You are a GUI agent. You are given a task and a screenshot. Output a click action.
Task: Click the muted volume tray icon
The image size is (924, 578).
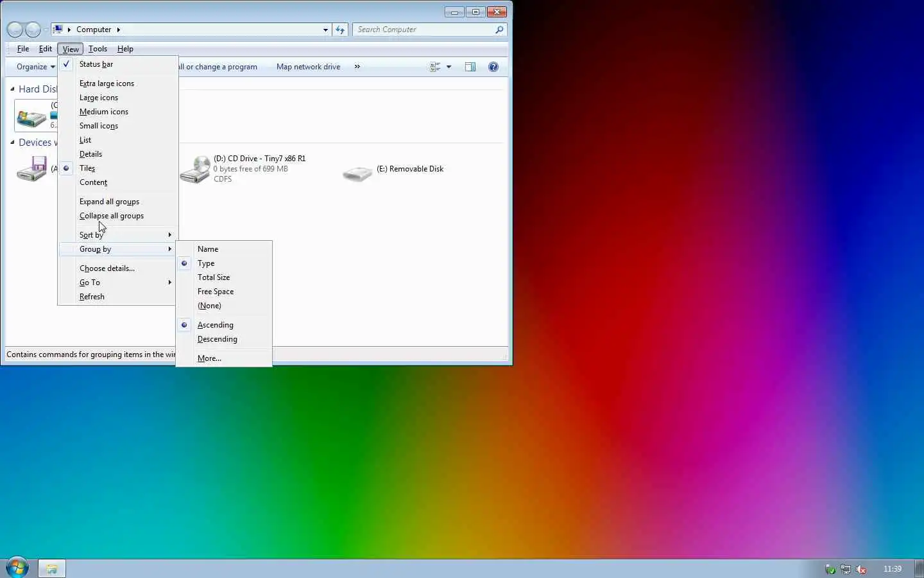[x=861, y=569]
